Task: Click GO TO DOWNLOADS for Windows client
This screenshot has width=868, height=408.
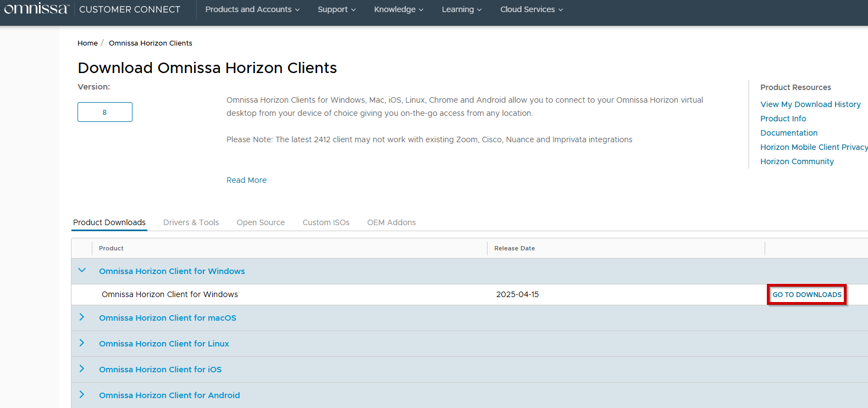Action: coord(807,295)
